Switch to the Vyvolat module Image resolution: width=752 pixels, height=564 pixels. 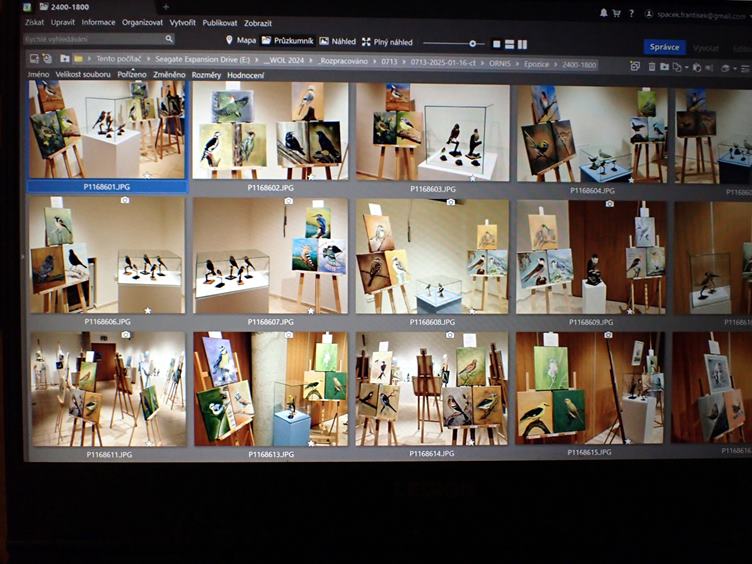click(x=706, y=48)
